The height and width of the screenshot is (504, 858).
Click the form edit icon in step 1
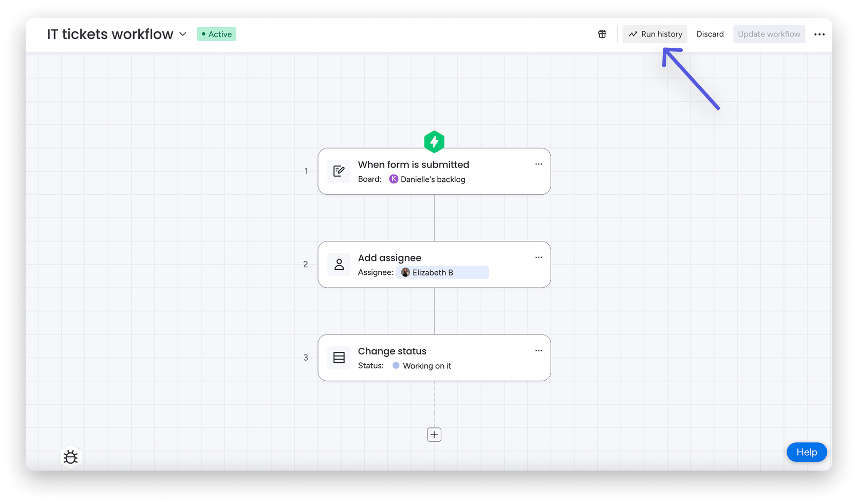click(x=339, y=171)
